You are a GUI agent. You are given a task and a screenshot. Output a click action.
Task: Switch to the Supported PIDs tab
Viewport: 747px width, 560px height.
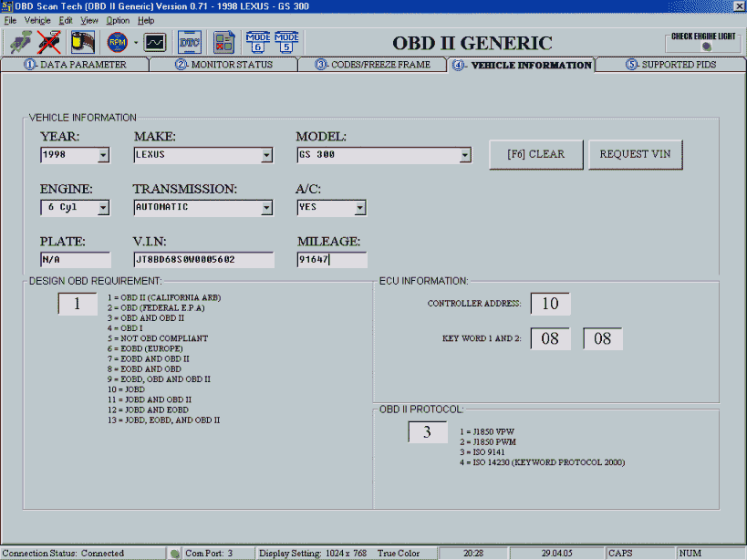[x=670, y=65]
